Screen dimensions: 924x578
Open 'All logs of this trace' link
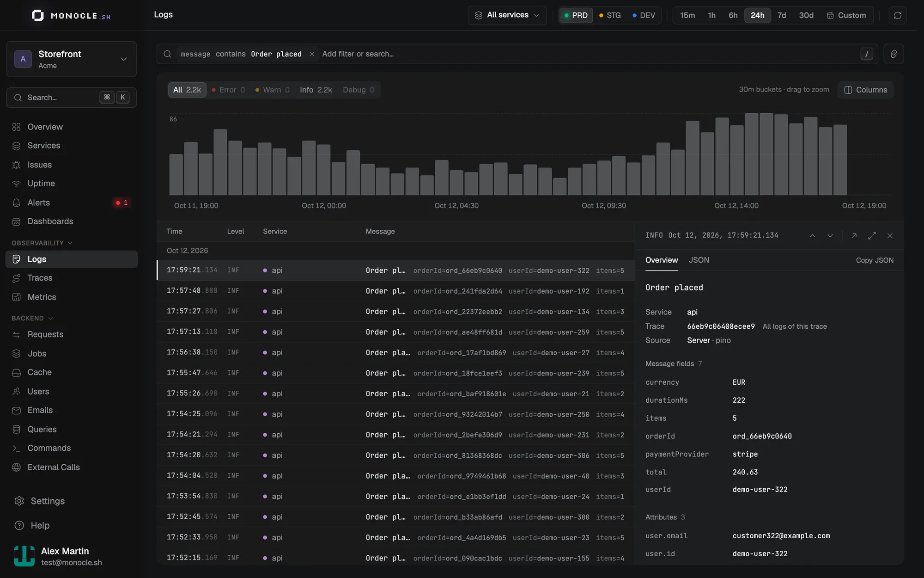(x=795, y=326)
